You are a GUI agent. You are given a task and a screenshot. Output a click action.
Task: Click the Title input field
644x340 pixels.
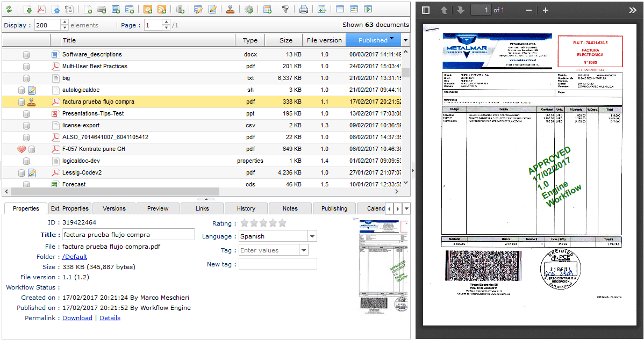pos(128,235)
